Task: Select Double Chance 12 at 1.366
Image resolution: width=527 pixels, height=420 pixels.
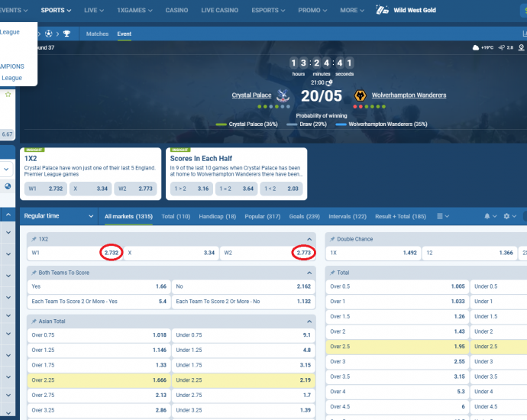Action: [470, 253]
